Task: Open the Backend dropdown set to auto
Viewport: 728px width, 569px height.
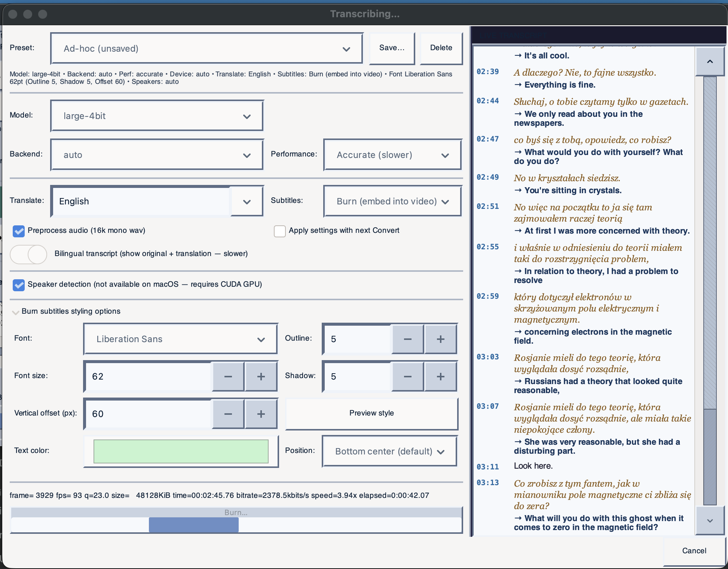Action: (x=157, y=155)
